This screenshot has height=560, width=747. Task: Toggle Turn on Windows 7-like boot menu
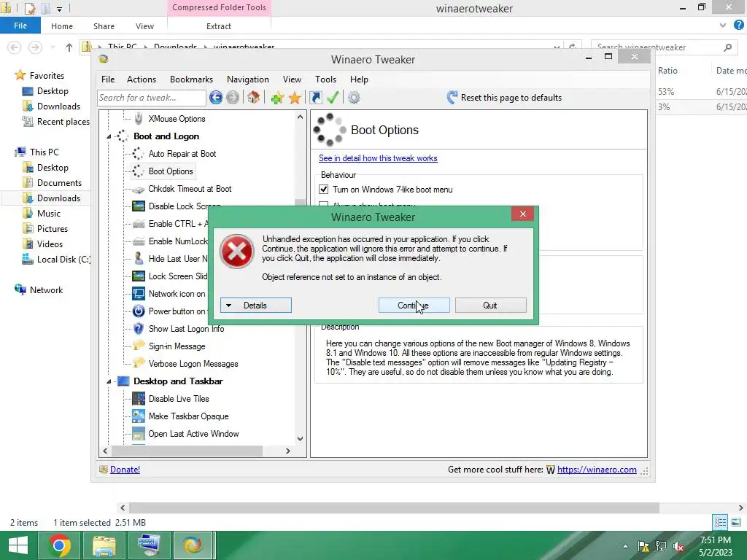point(323,190)
